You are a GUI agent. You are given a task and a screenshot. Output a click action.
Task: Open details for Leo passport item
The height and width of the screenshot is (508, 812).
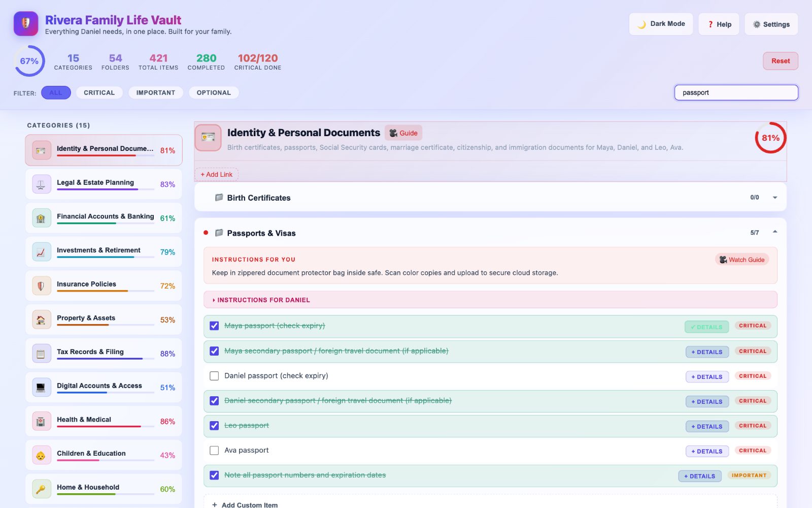click(707, 427)
